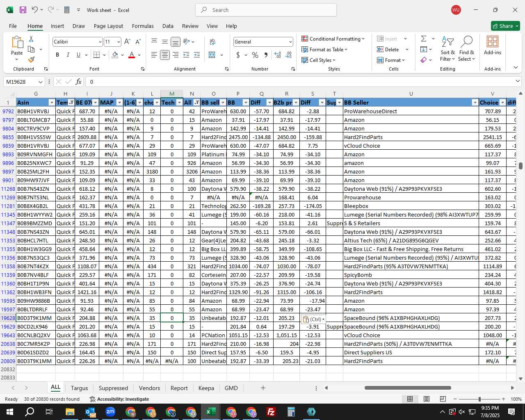Click the AutoSum sigma icon
Viewport: 525px width, 420px height.
(424, 39)
